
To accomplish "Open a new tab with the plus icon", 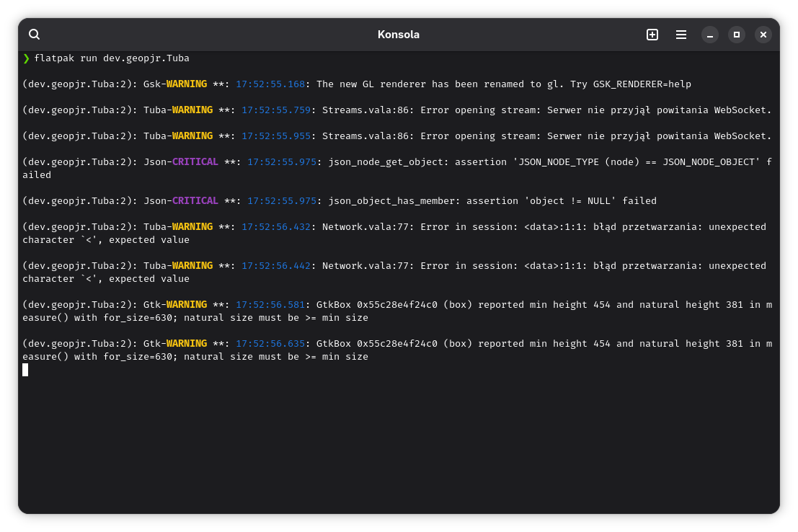I will [x=652, y=35].
